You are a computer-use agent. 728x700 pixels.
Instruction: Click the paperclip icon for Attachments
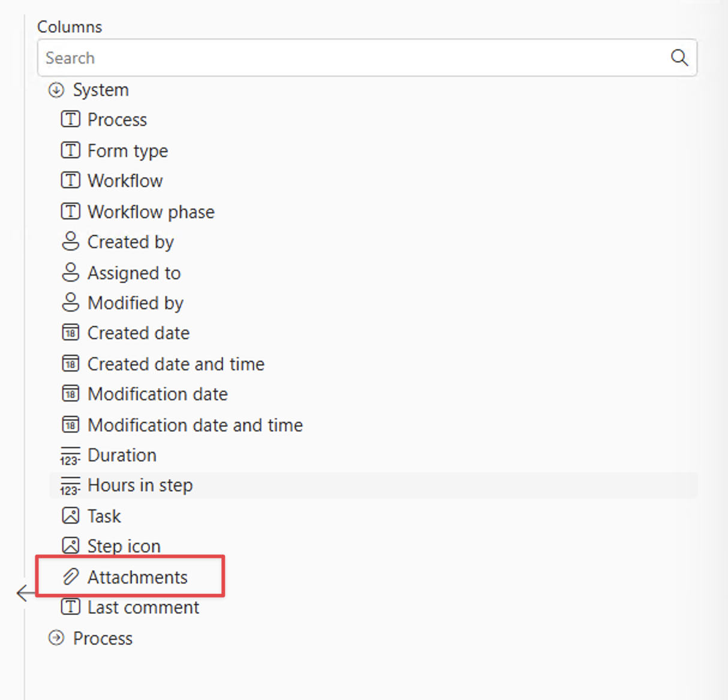coord(70,577)
